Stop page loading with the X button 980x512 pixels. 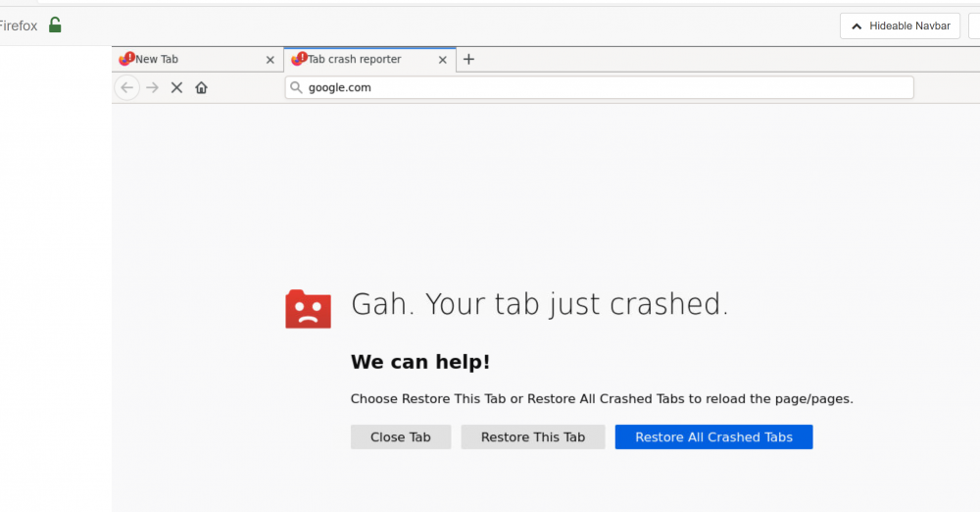[176, 87]
